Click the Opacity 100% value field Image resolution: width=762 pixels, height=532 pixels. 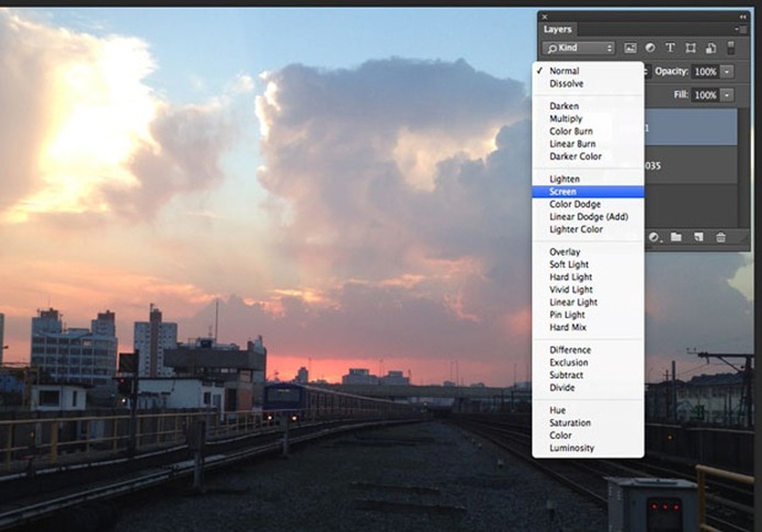[705, 71]
